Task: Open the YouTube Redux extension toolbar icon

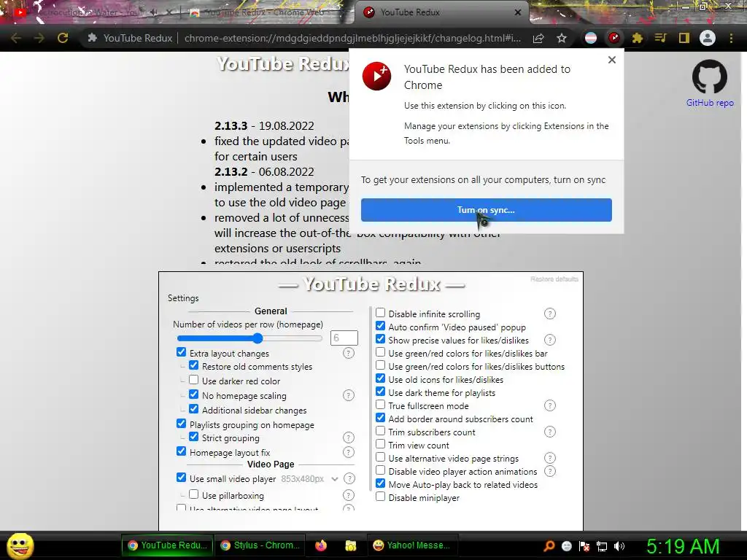Action: (x=614, y=38)
